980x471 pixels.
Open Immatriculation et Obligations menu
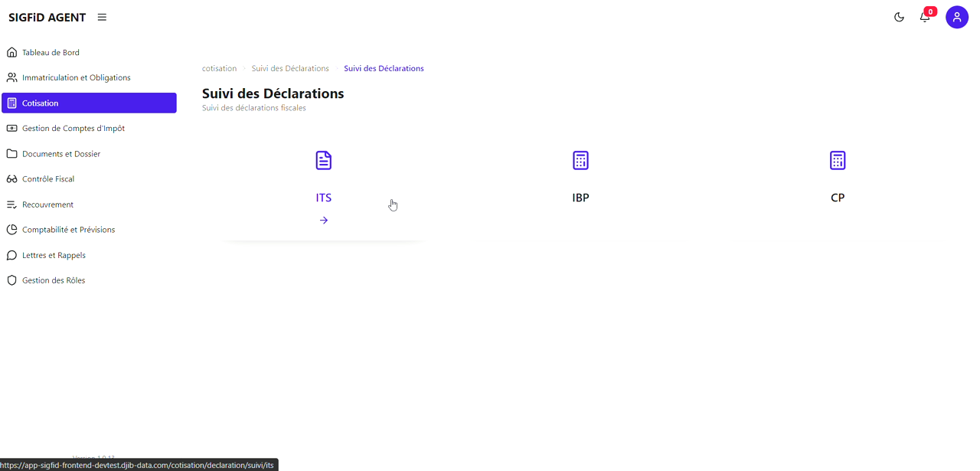[x=76, y=78]
